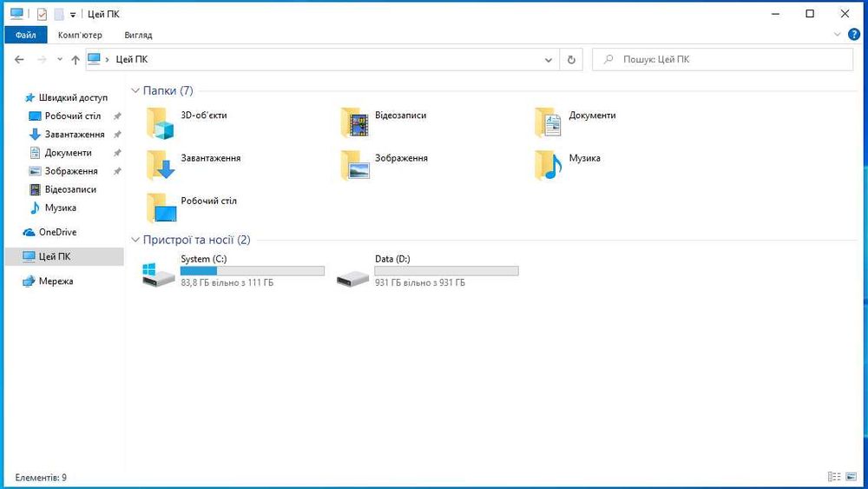Select the System (C:) drive icon
Screen dimensions: 868x489
pyautogui.click(x=158, y=275)
